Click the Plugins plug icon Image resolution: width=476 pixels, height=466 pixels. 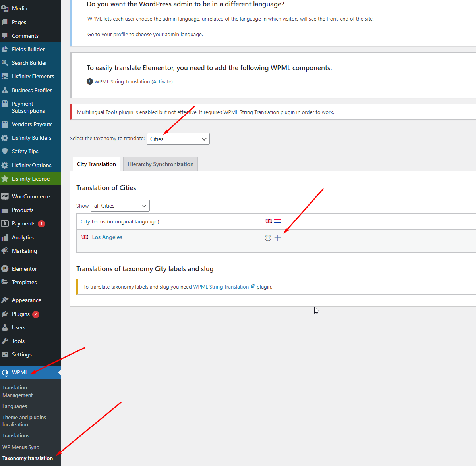point(5,314)
